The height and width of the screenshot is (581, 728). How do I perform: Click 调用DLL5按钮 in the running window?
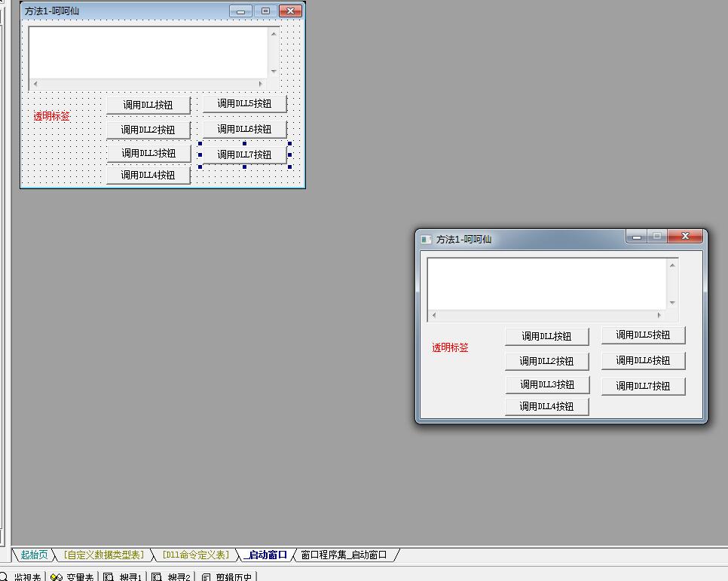click(643, 335)
